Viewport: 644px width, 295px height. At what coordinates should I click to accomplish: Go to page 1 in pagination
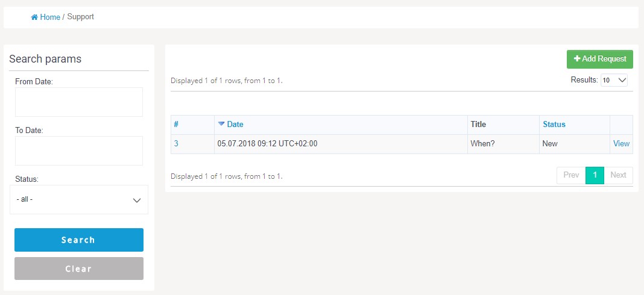click(595, 175)
